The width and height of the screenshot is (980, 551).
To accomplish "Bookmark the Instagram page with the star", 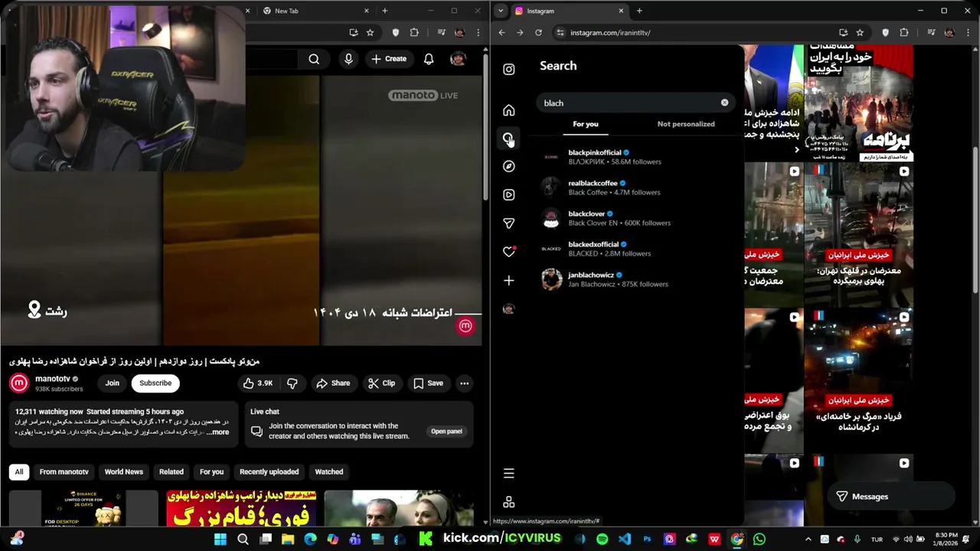I will point(860,33).
